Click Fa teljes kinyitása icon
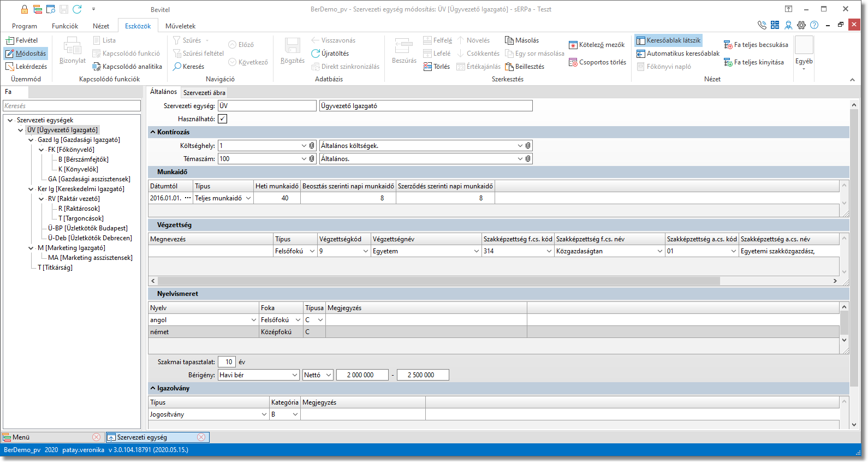The image size is (868, 463). pyautogui.click(x=728, y=62)
